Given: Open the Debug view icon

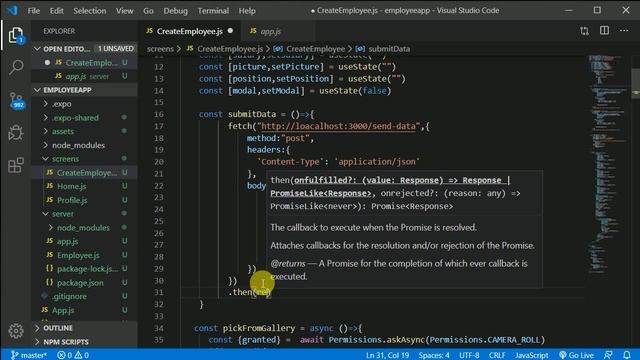Looking at the screenshot, I should coord(16,133).
